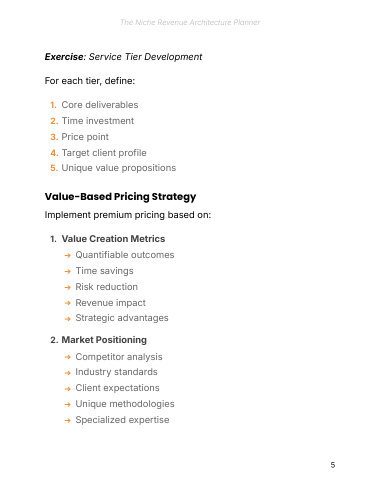The image size is (380, 492).
Task: Click the page header title text
Action: 190,22
